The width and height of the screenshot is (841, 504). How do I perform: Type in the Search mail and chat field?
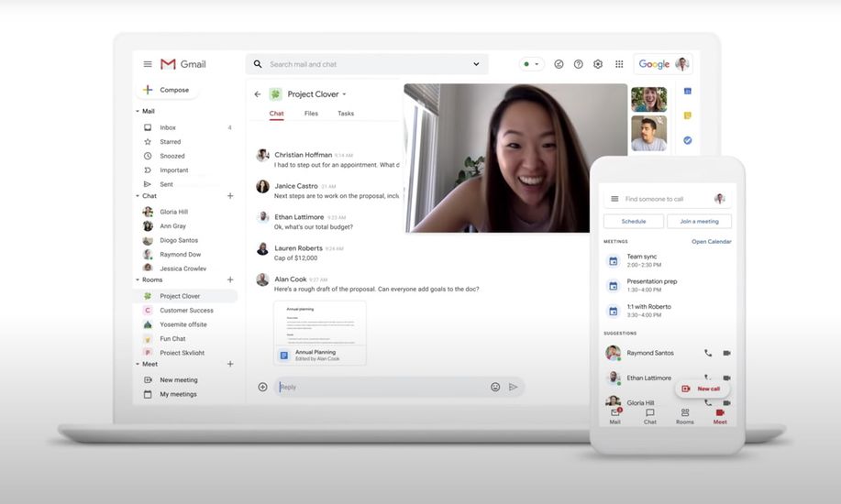point(367,64)
